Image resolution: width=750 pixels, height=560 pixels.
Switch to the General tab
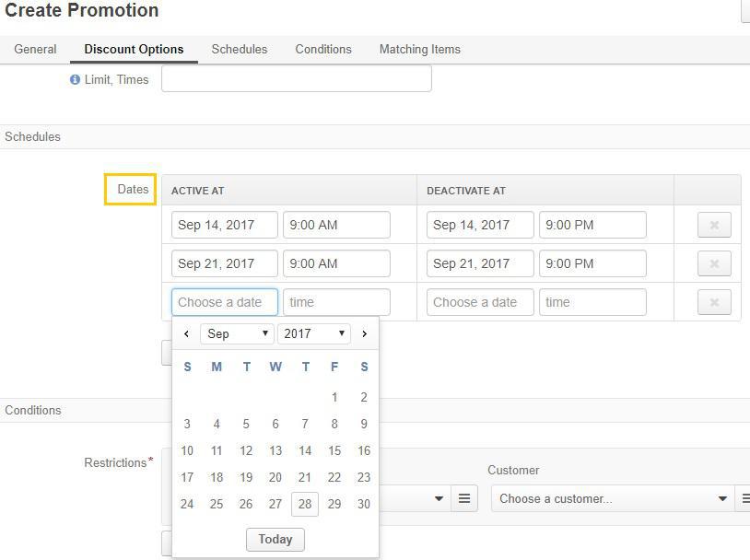[x=35, y=49]
